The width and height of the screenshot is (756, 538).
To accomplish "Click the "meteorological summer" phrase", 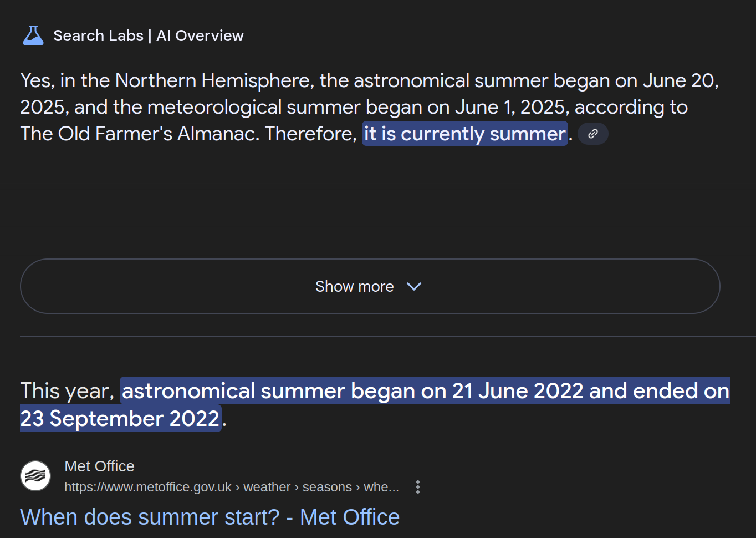I will tap(254, 107).
